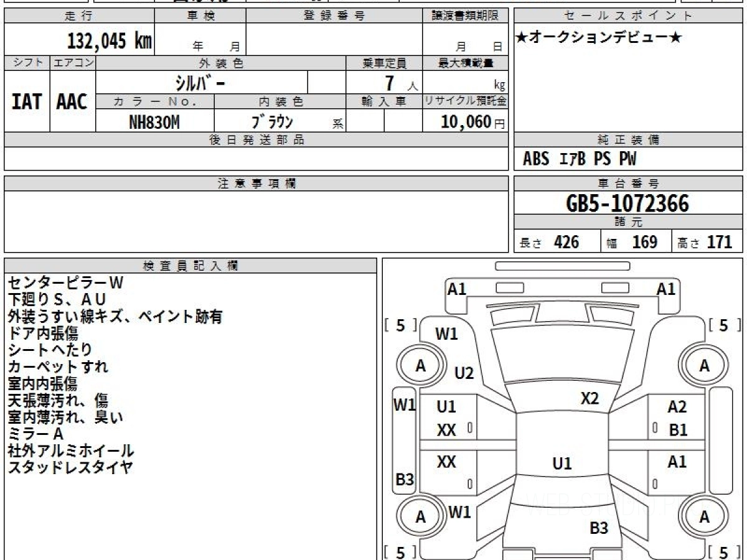The height and width of the screenshot is (560, 747).
Task: Click the B3 mark near the rear hatch
Action: click(x=599, y=528)
